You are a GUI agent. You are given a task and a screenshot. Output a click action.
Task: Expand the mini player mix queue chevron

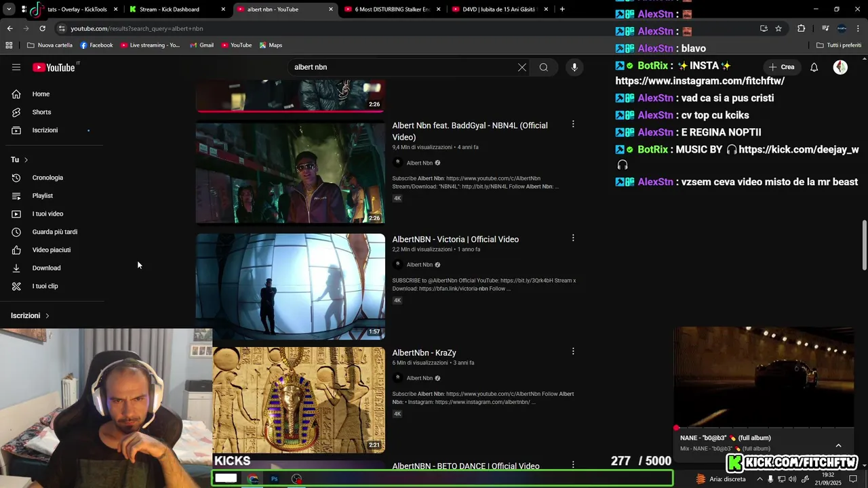tap(839, 445)
